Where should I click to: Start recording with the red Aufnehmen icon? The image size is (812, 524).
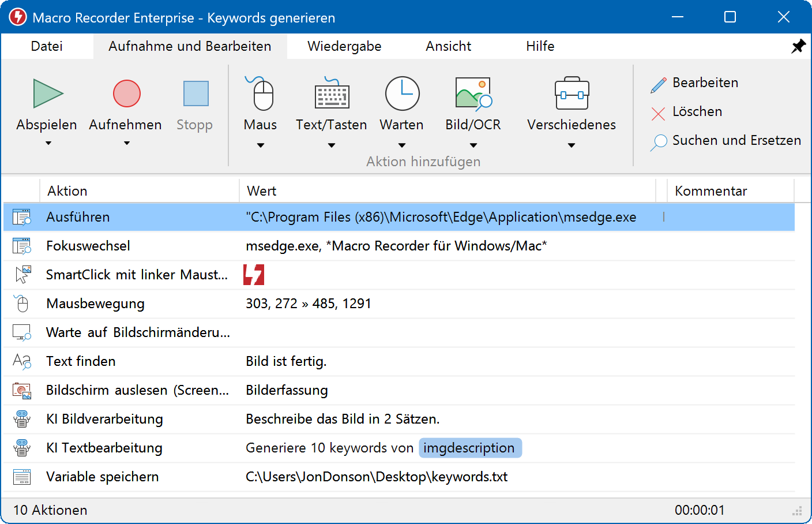click(x=126, y=93)
